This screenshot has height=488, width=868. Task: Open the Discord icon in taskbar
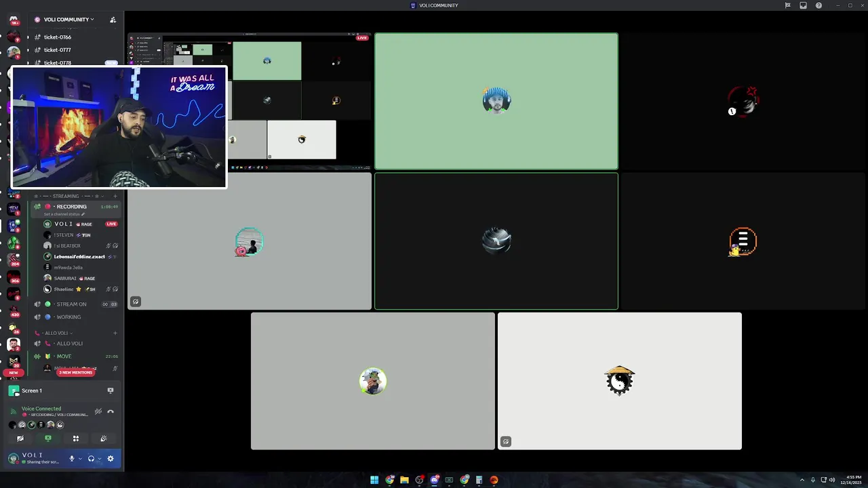click(435, 480)
